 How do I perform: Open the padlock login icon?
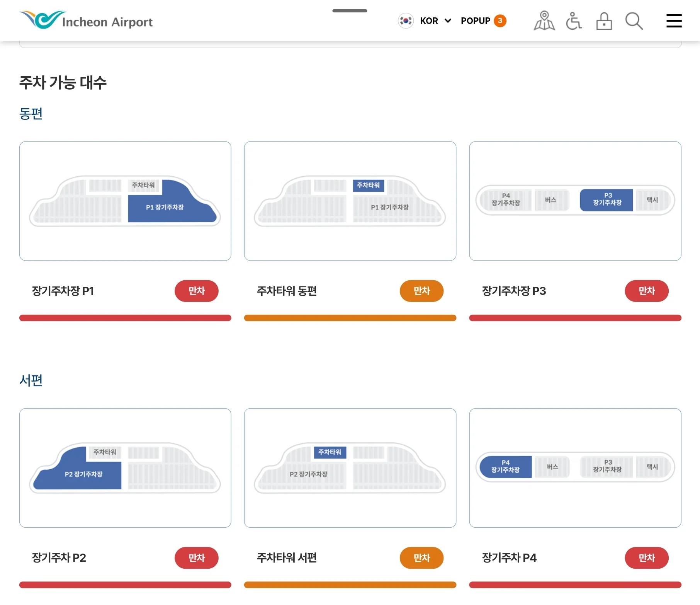604,21
